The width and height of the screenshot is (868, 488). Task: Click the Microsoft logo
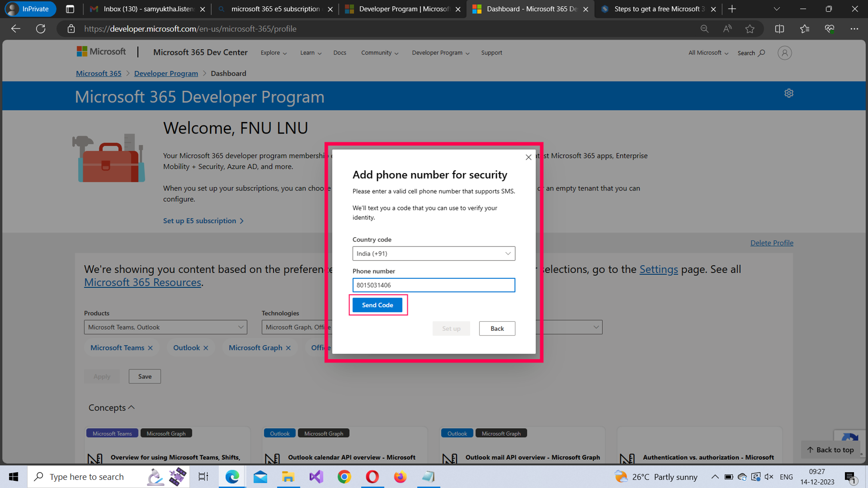coord(101,52)
